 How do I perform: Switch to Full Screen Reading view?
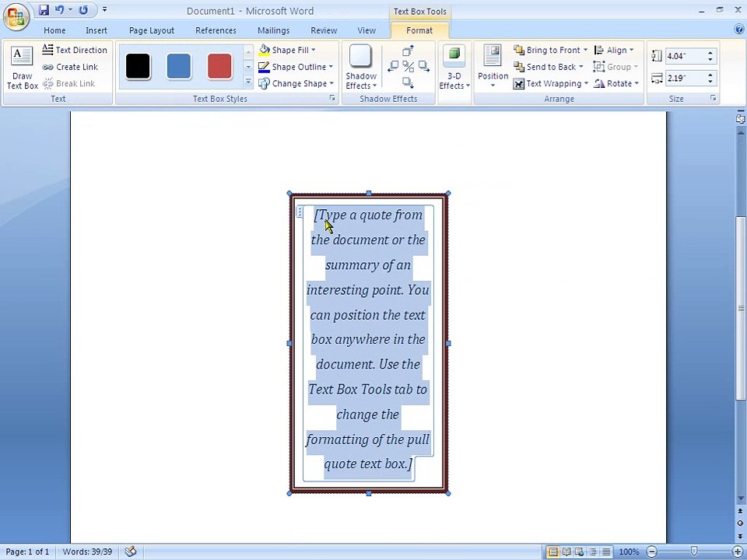(566, 552)
